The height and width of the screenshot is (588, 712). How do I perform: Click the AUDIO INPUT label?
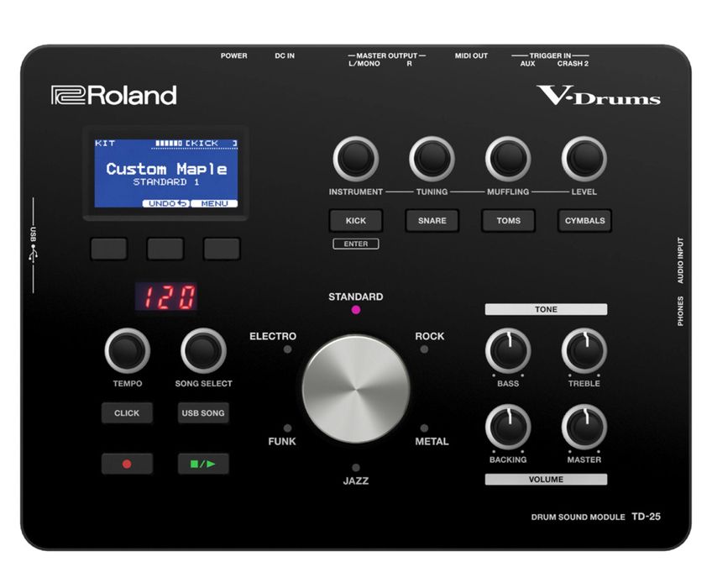click(x=680, y=260)
